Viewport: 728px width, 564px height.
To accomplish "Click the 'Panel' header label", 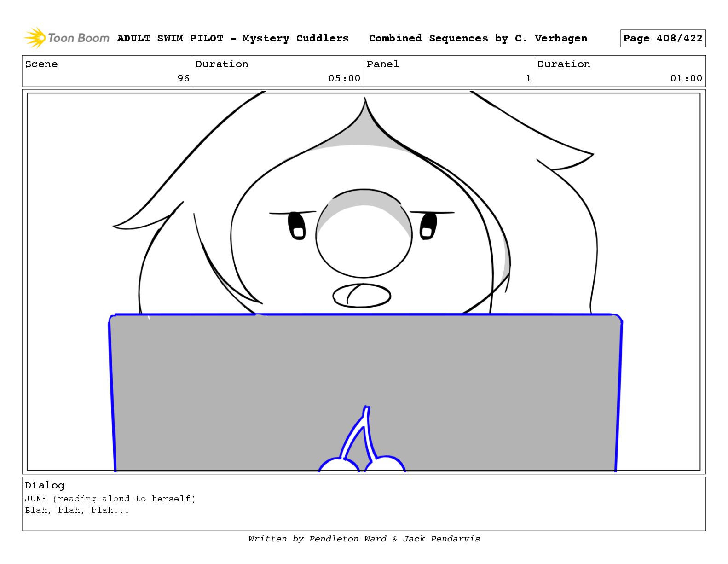I will point(383,64).
